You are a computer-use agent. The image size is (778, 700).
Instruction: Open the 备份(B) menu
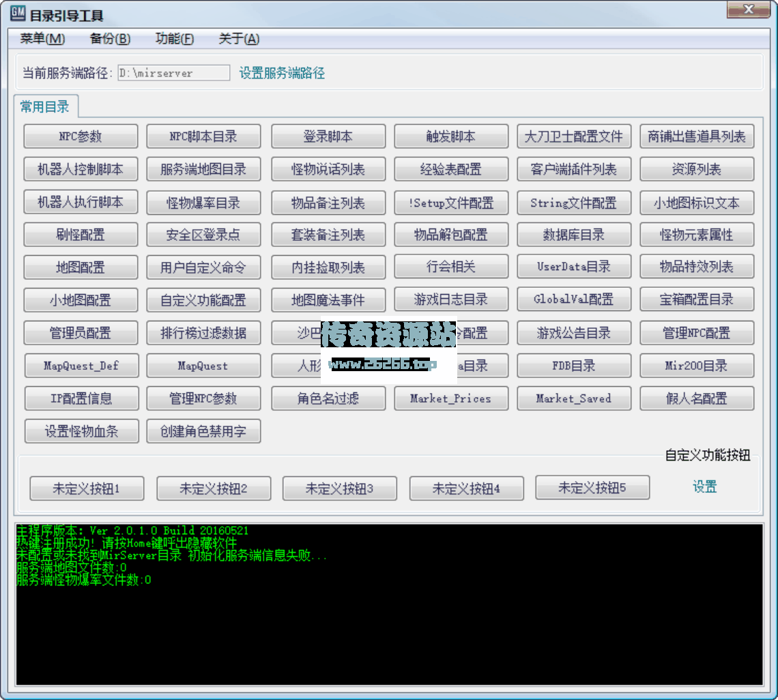coord(109,39)
